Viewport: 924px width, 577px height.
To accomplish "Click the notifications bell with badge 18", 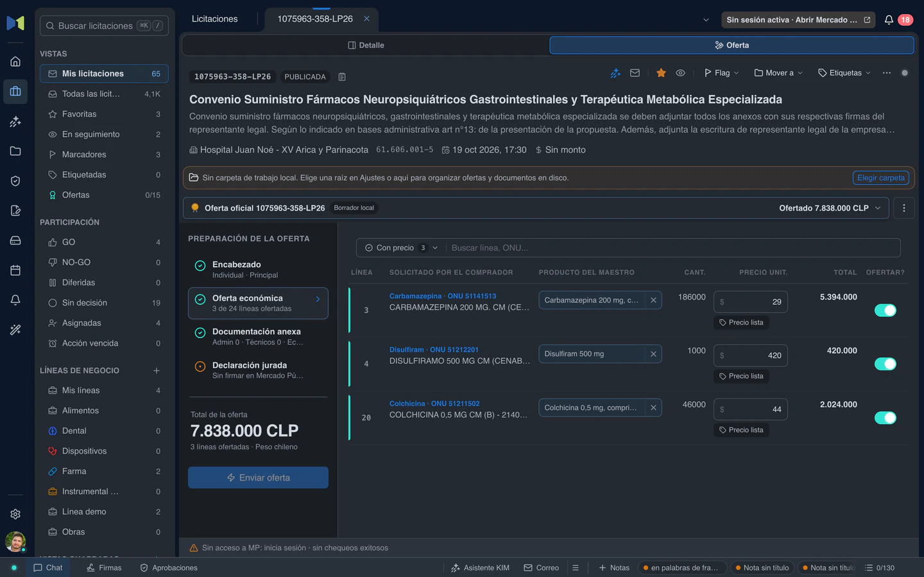I will tap(889, 20).
